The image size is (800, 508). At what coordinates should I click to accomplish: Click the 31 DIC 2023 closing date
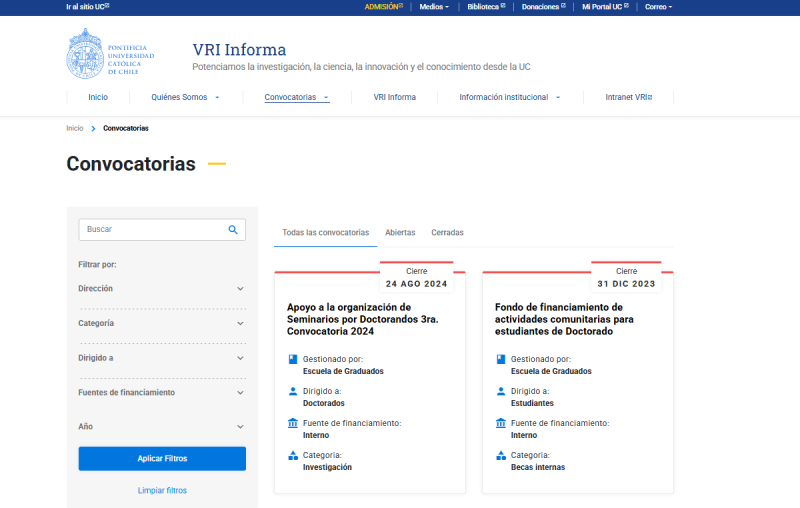coord(626,284)
